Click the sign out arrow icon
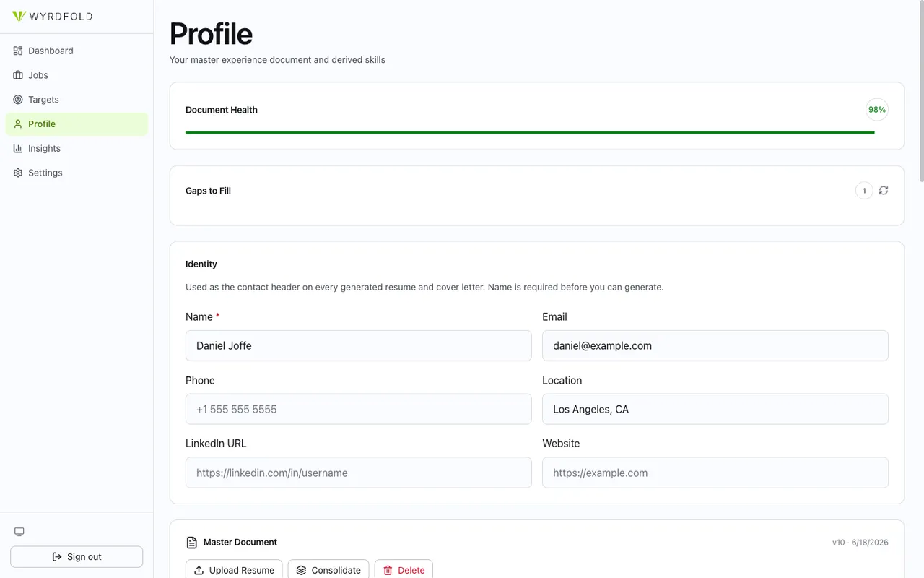Viewport: 924px width, 578px height. (57, 557)
